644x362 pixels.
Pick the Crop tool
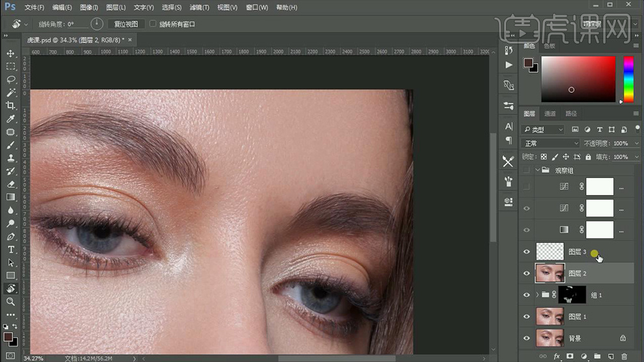tap(10, 105)
